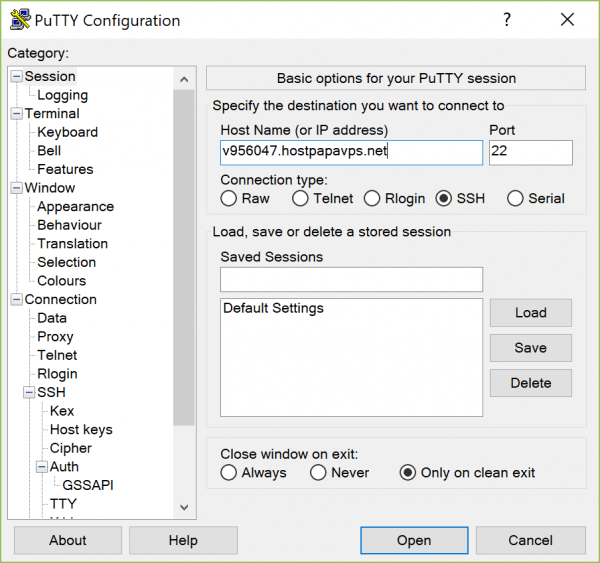Open the Logging category
This screenshot has height=563, width=600.
point(63,95)
